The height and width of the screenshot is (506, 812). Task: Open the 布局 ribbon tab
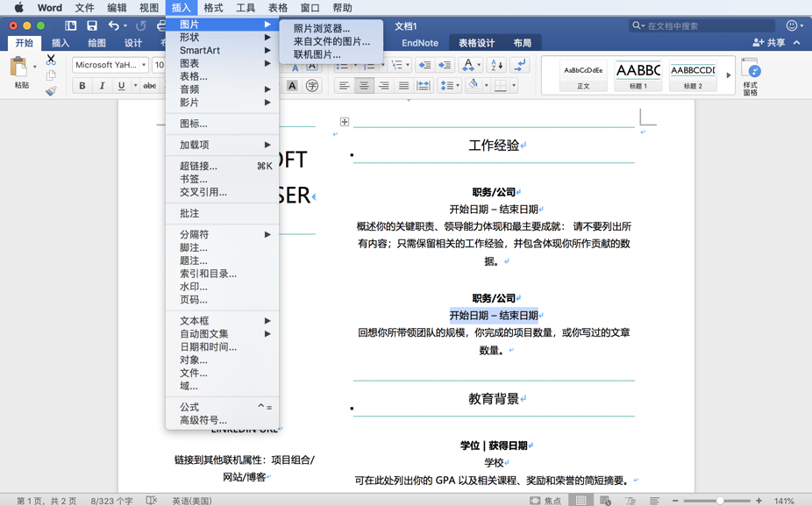click(522, 43)
